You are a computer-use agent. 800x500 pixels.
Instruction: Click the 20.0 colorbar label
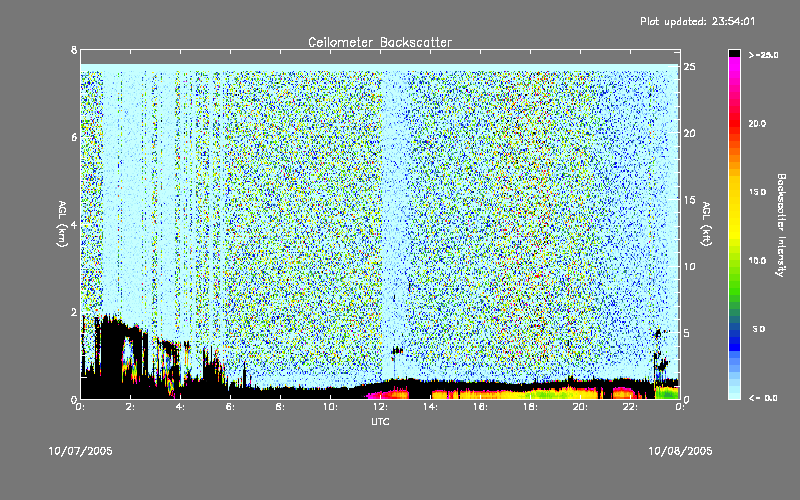click(757, 123)
